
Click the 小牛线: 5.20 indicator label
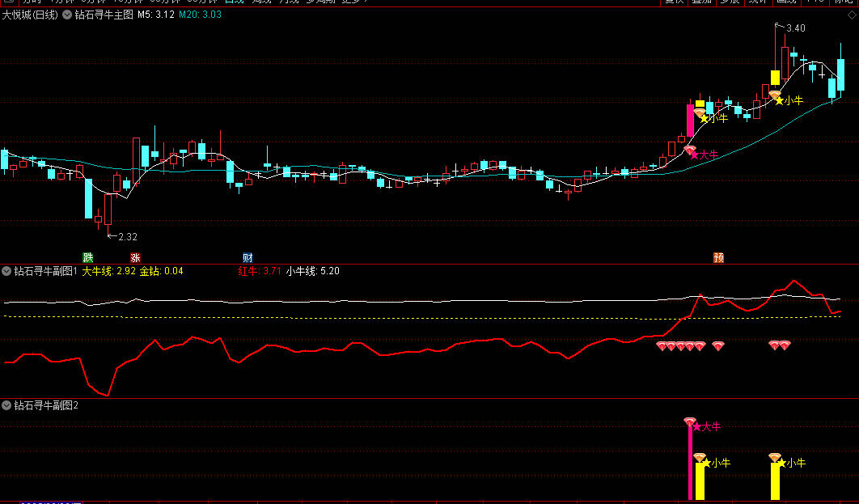click(312, 271)
